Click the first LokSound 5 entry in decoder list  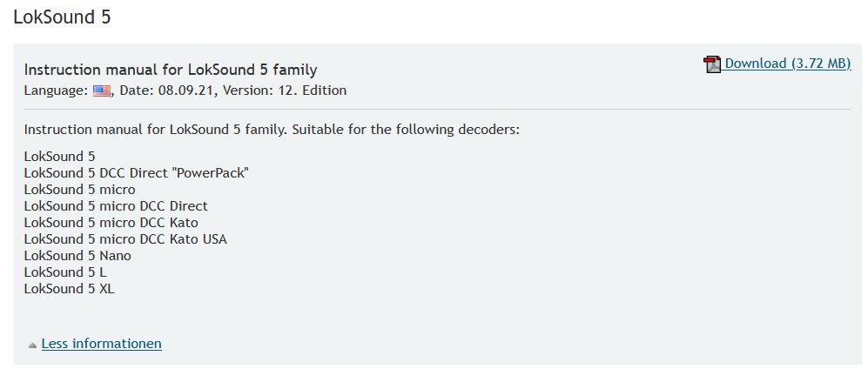coord(60,157)
